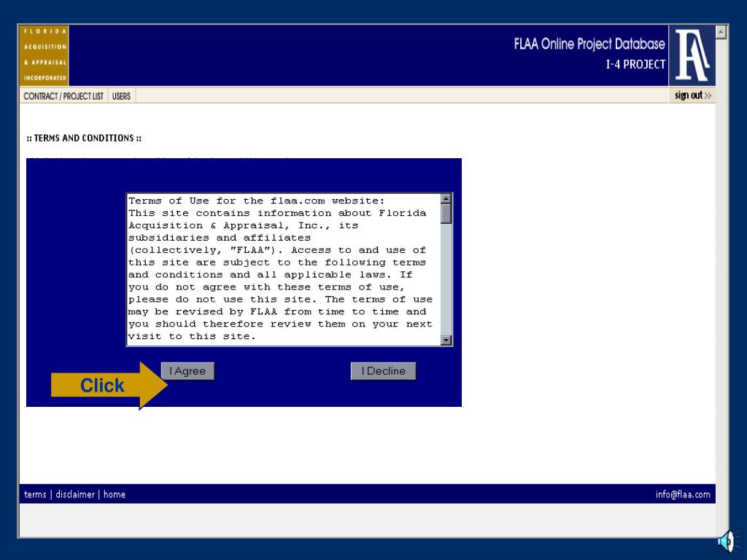Click the terms text box up arrow

pos(446,198)
